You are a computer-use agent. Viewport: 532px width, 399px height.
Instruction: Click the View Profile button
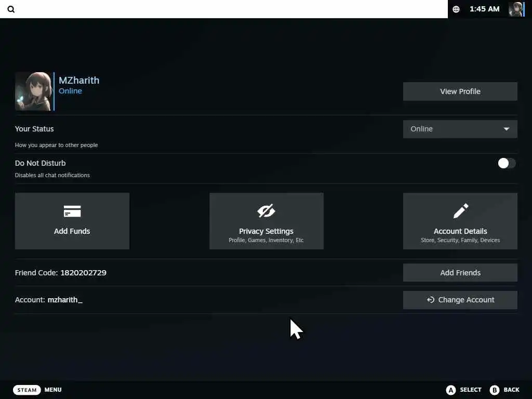click(x=460, y=91)
